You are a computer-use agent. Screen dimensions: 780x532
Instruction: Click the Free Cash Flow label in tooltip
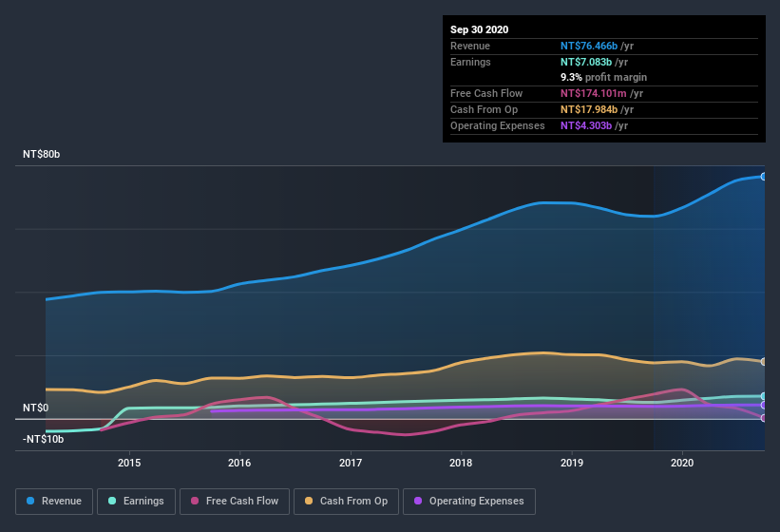coord(486,93)
